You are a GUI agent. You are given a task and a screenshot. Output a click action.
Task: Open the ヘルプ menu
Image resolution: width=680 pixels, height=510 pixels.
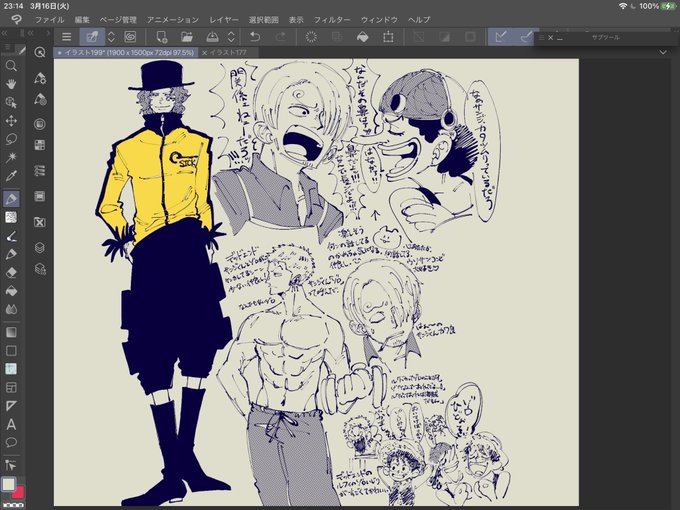coord(419,20)
